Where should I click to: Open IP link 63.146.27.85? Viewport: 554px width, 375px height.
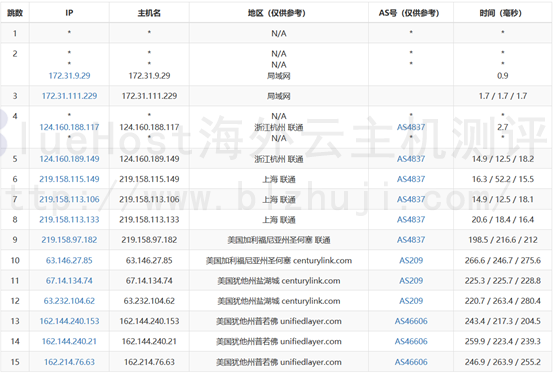69,260
